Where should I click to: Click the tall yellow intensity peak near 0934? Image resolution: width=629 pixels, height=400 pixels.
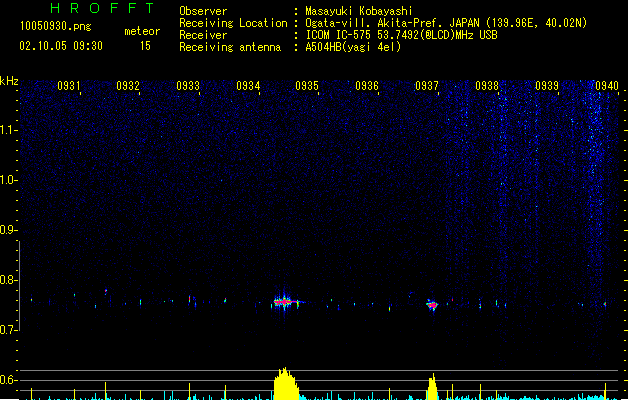[286, 384]
